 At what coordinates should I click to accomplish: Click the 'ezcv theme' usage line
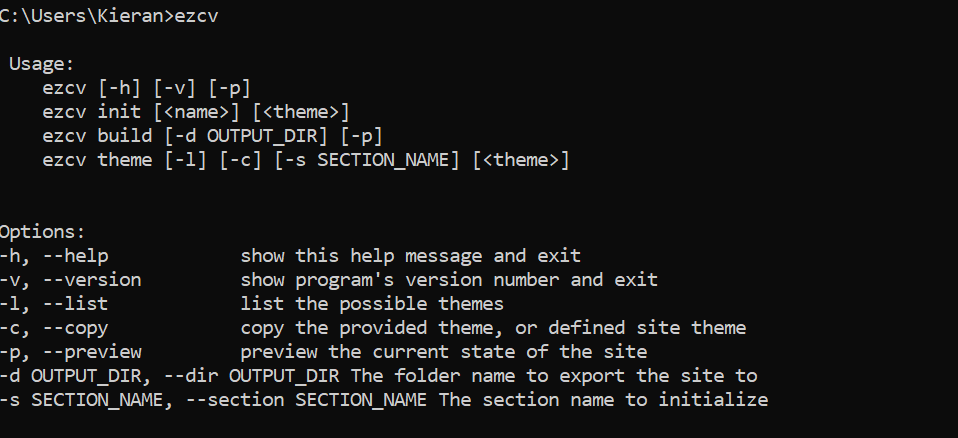[x=305, y=160]
